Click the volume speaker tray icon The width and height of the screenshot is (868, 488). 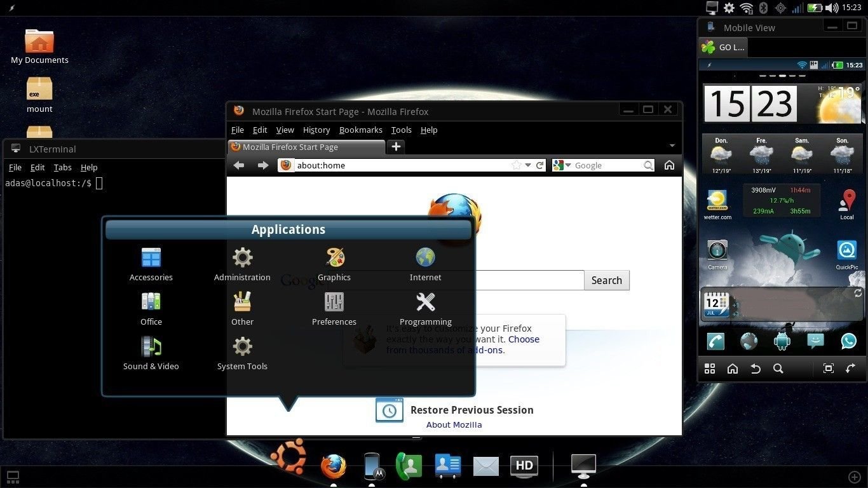[x=832, y=8]
